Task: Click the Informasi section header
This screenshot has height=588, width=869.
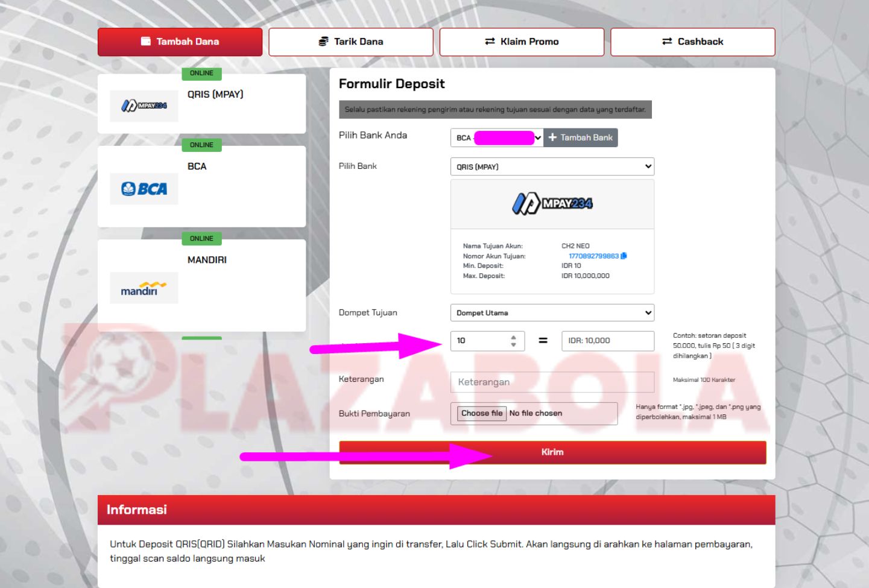Action: [x=437, y=510]
